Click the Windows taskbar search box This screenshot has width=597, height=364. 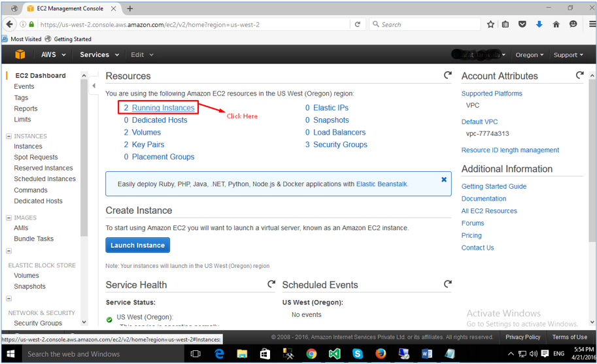pyautogui.click(x=103, y=354)
